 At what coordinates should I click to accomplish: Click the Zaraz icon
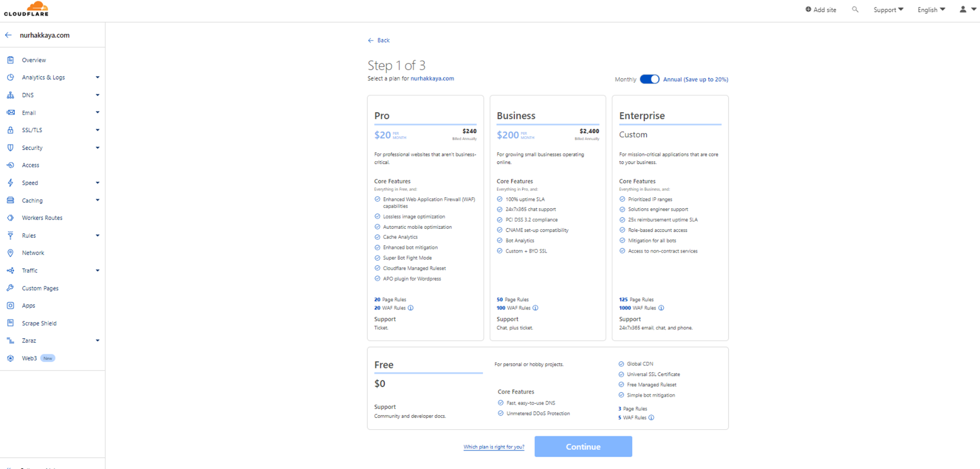(x=10, y=341)
